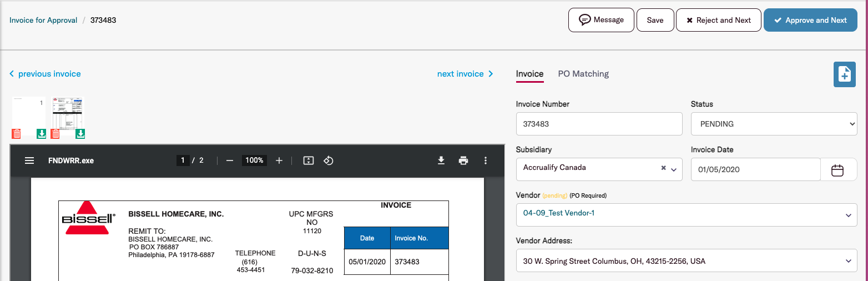Expand the Vendor dropdown
This screenshot has height=281, width=868.
click(x=847, y=215)
